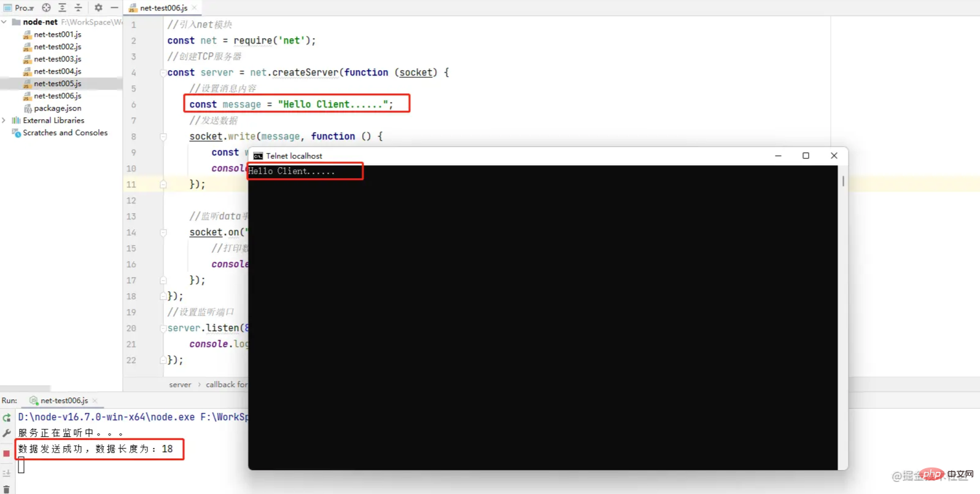Viewport: 980px width, 494px height.
Task: Select net-test003.js in project tree
Action: [x=57, y=59]
